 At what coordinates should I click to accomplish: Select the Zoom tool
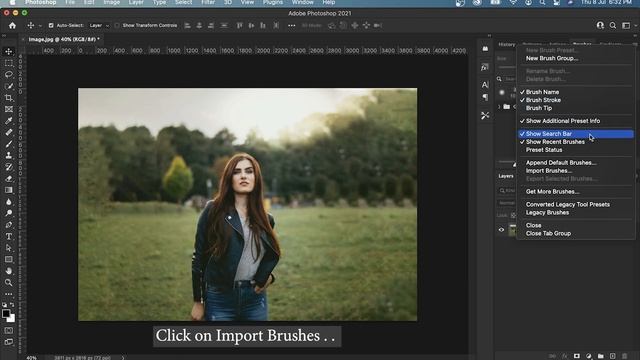pos(9,282)
